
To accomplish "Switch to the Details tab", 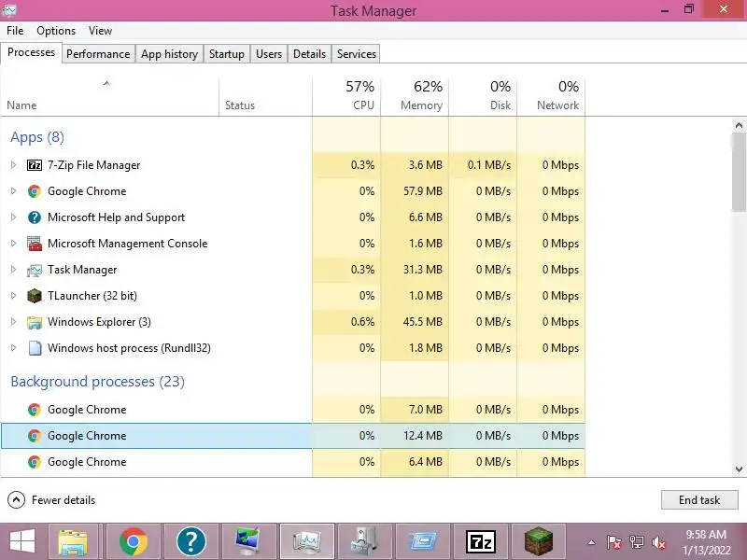I will [309, 54].
